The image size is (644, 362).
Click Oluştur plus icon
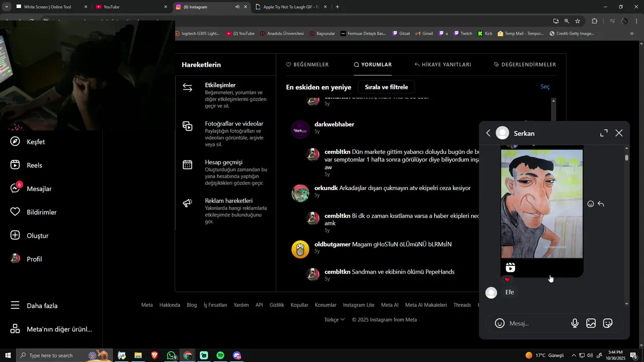point(15,235)
